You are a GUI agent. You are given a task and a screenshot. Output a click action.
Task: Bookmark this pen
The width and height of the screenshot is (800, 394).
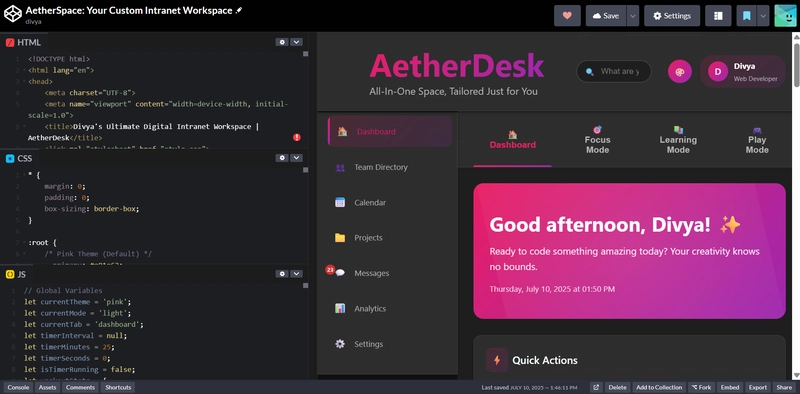(x=746, y=16)
